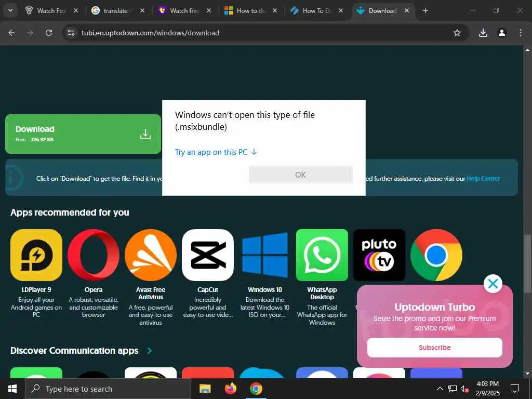
Task: Reload the current page
Action: pos(49,33)
